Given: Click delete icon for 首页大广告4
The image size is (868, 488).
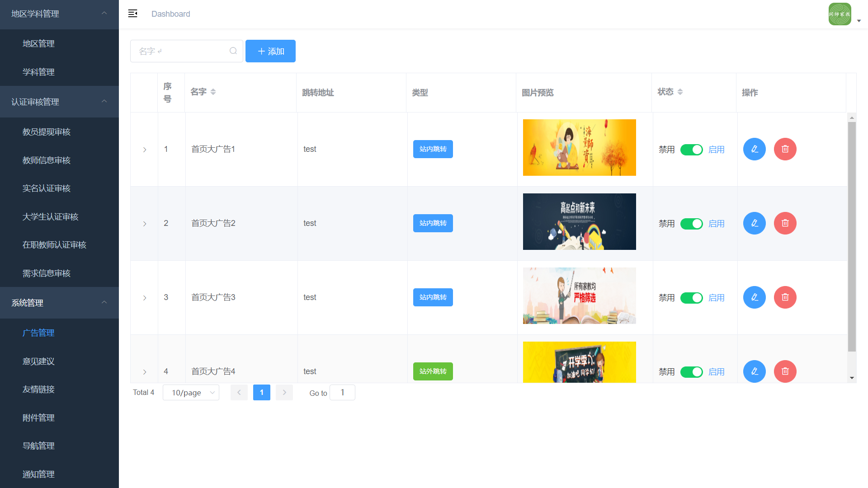Looking at the screenshot, I should 785,371.
